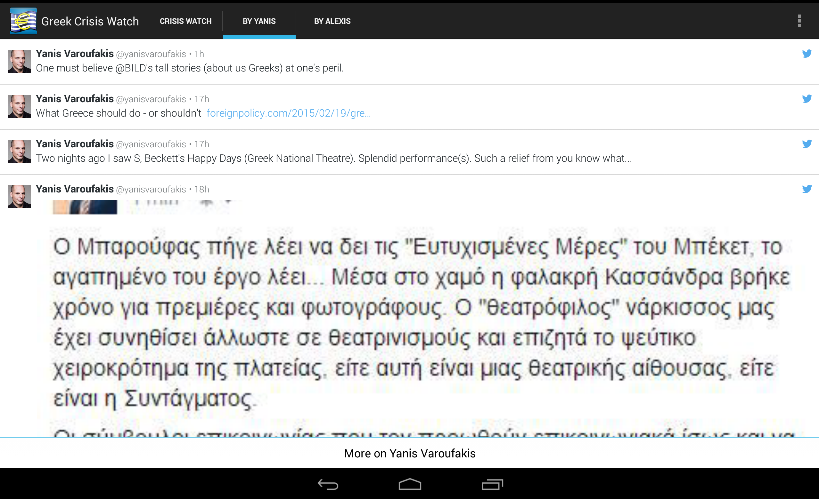Open the Greek text image in the 18h tweet
Viewport: 819px width, 499px height.
coord(423,318)
